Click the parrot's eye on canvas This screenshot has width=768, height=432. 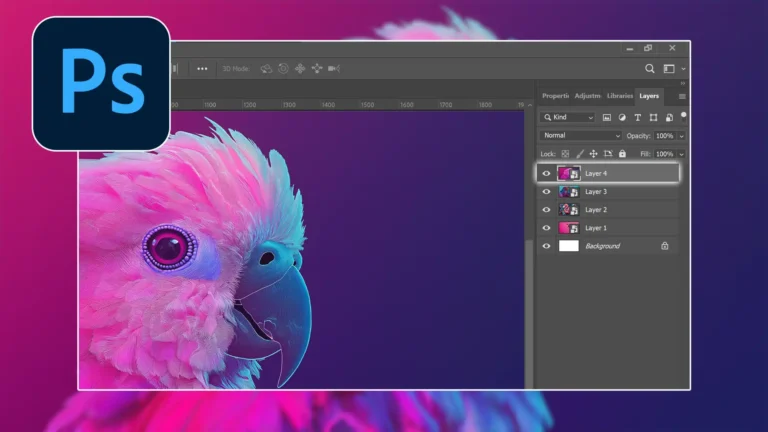pos(169,247)
